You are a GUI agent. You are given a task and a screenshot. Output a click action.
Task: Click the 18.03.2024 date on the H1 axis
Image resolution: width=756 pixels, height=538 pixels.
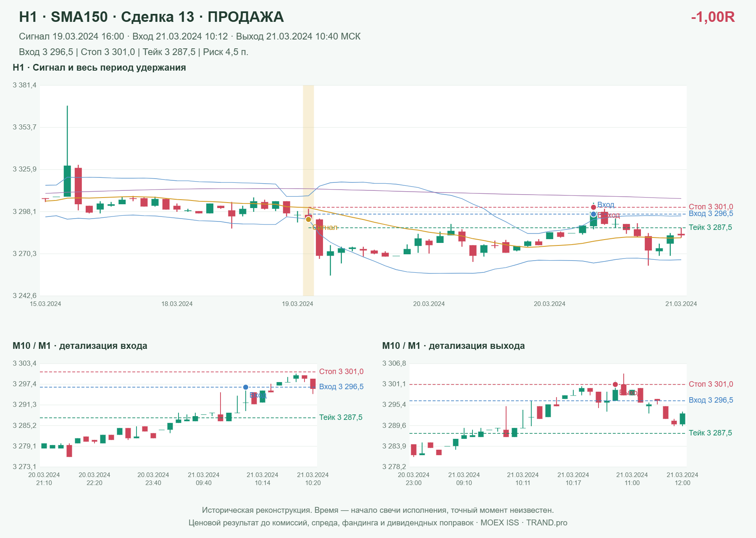click(177, 304)
